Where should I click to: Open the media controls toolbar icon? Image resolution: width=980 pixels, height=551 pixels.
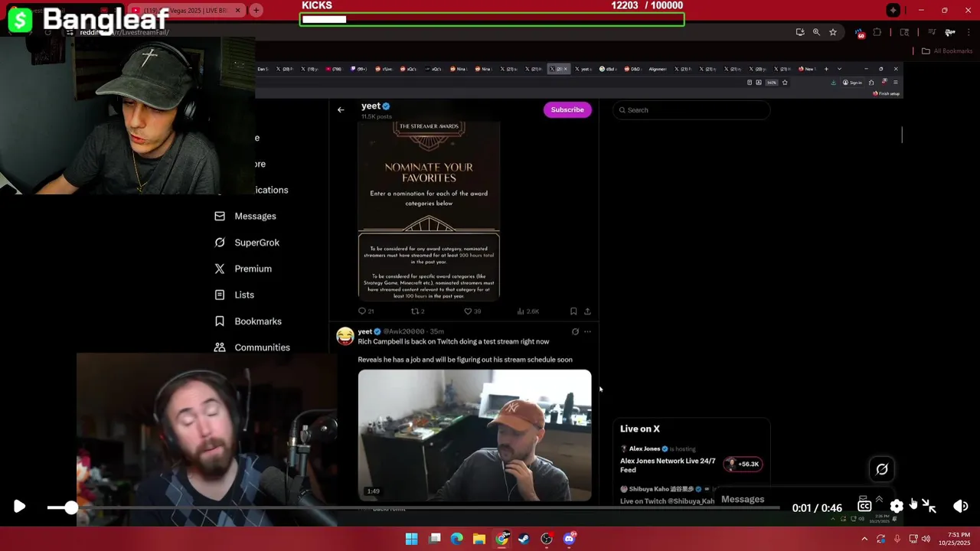[x=932, y=32]
